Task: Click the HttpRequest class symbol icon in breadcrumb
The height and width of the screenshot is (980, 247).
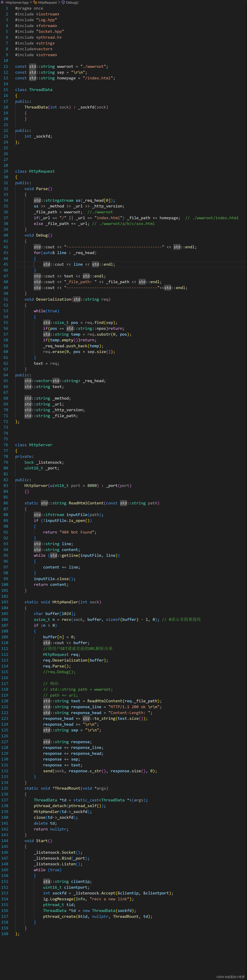Action: (x=35, y=2)
